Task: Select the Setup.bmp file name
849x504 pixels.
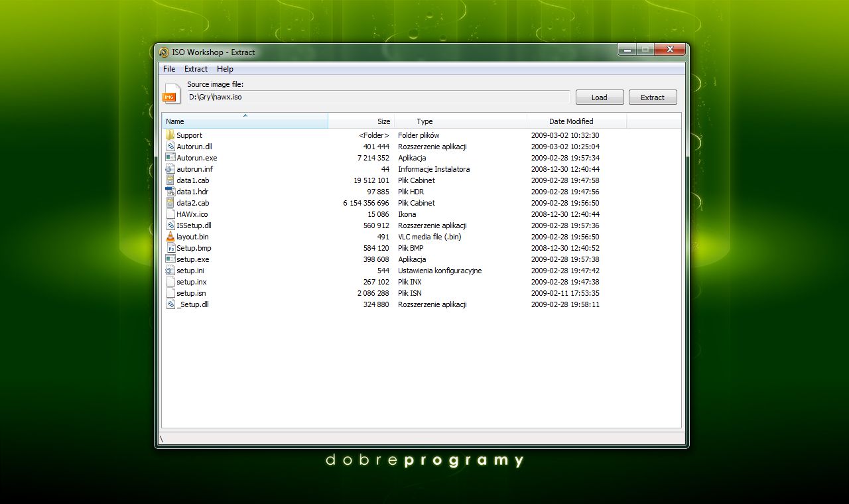Action: pos(194,248)
